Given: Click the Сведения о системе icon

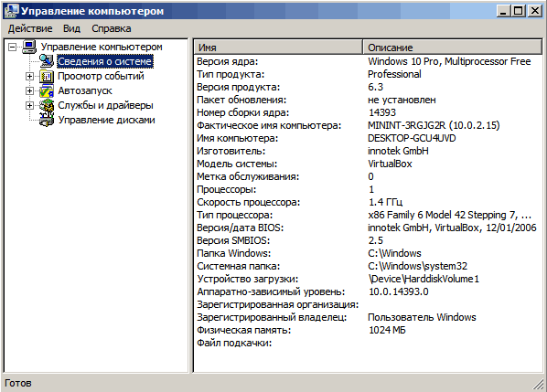Looking at the screenshot, I should pyautogui.click(x=47, y=61).
